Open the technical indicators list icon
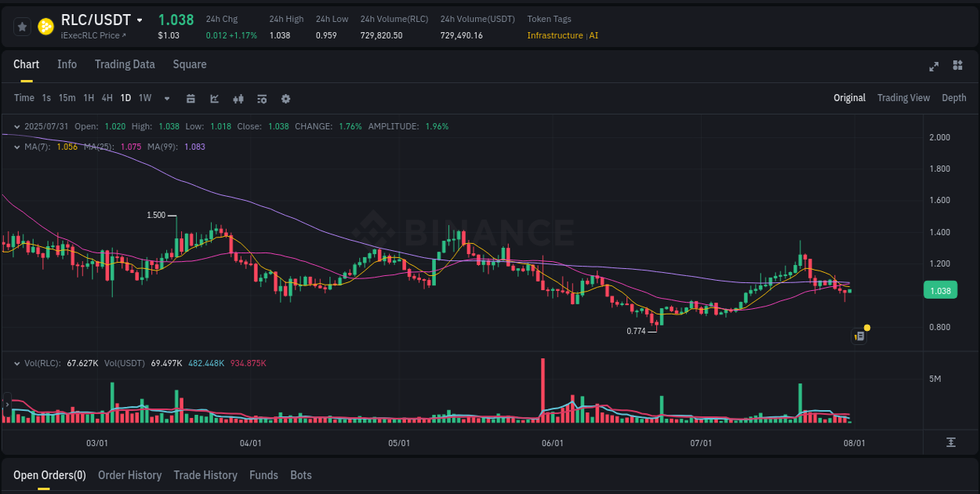This screenshot has width=980, height=494. (261, 98)
